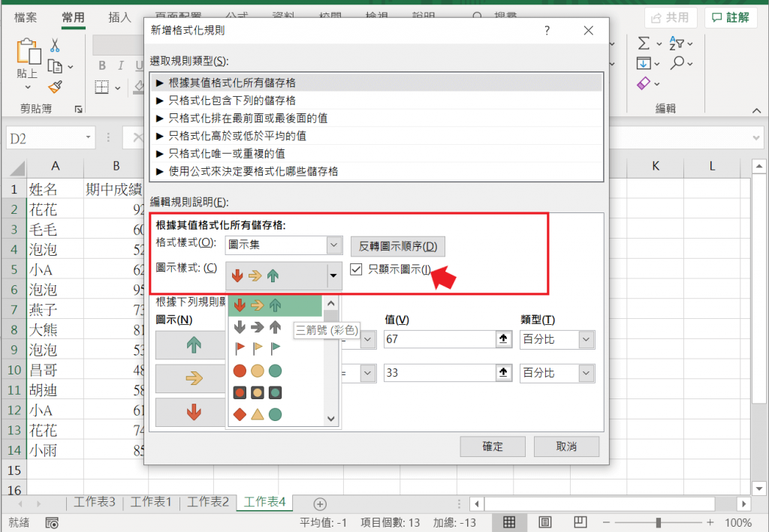769x532 pixels.
Task: Click the question mark help icon in dialog
Action: tap(547, 31)
